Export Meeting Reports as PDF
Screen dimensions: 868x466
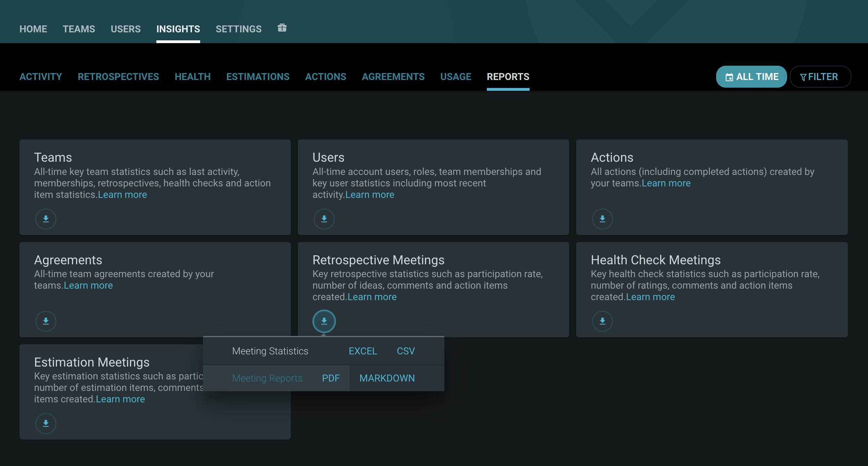coord(330,378)
